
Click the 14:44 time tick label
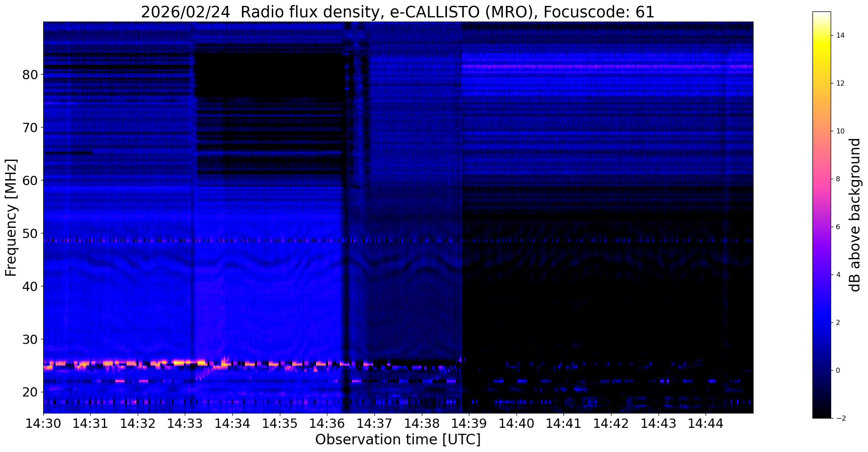pos(706,423)
